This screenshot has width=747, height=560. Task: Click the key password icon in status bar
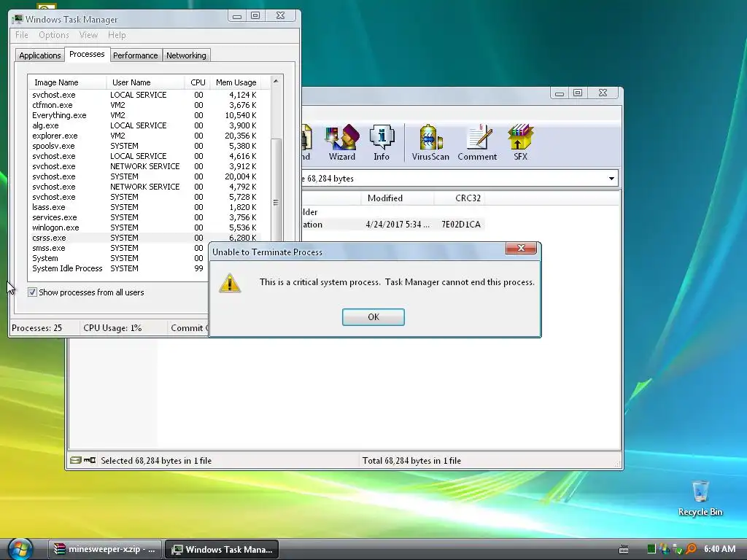pyautogui.click(x=90, y=460)
